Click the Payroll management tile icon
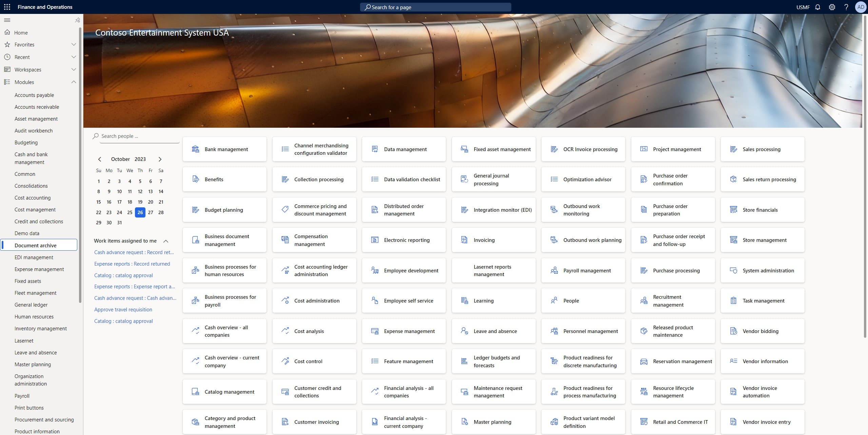The height and width of the screenshot is (435, 868). [x=554, y=270]
